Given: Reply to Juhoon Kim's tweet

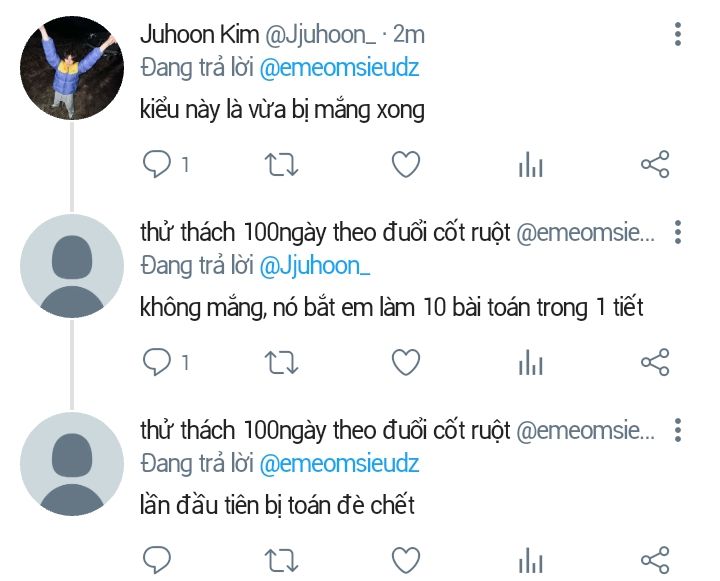Looking at the screenshot, I should (x=157, y=164).
